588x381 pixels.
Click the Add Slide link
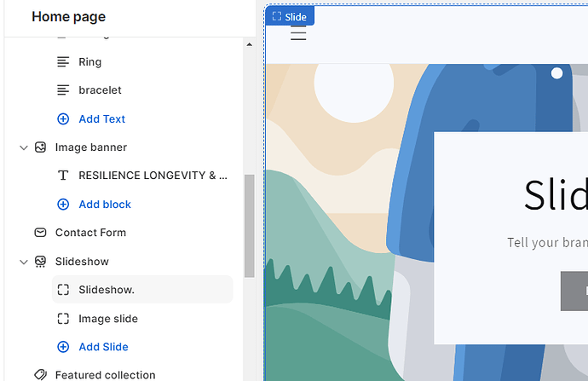coord(103,347)
